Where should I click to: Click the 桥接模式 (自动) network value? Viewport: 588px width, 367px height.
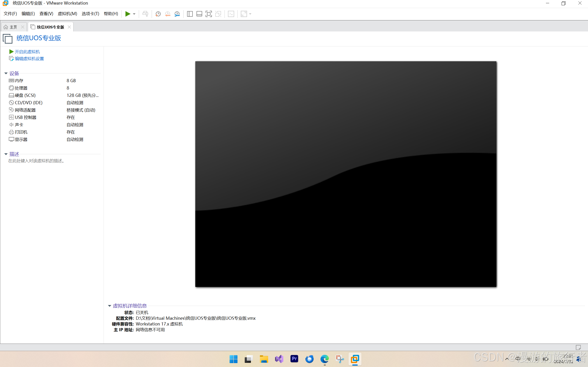pos(81,110)
